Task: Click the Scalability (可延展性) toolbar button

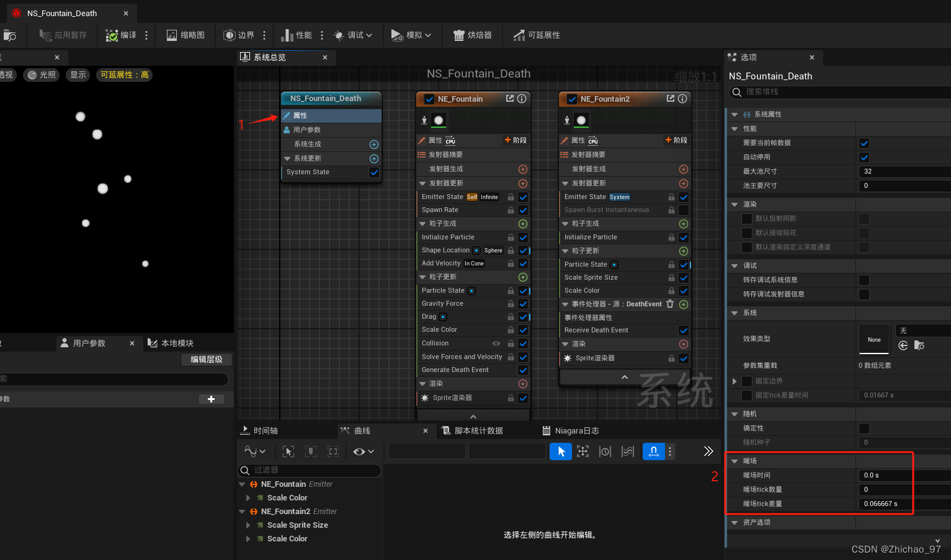Action: point(537,35)
